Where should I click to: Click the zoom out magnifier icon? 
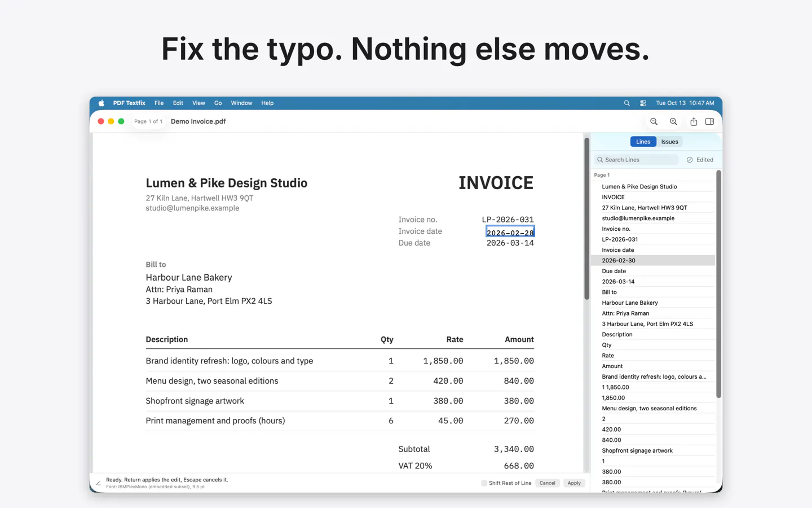654,121
